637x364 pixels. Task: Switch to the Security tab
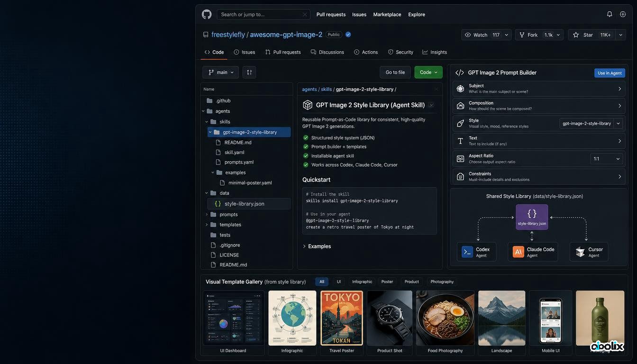pyautogui.click(x=400, y=52)
